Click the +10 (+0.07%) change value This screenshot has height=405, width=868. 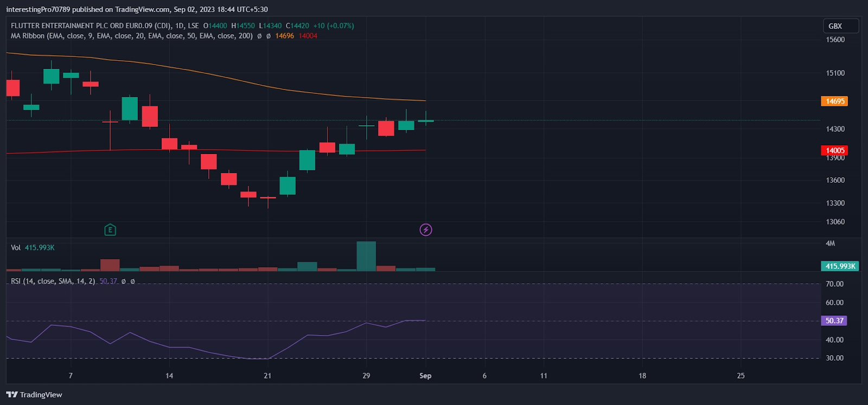[334, 25]
